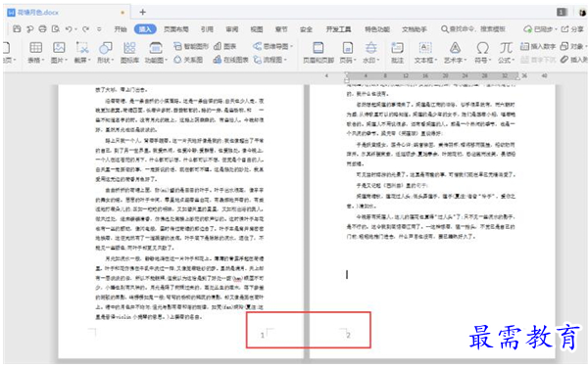Expand the 文本框 dropdown arrow
This screenshot has width=588, height=368.
pyautogui.click(x=436, y=61)
